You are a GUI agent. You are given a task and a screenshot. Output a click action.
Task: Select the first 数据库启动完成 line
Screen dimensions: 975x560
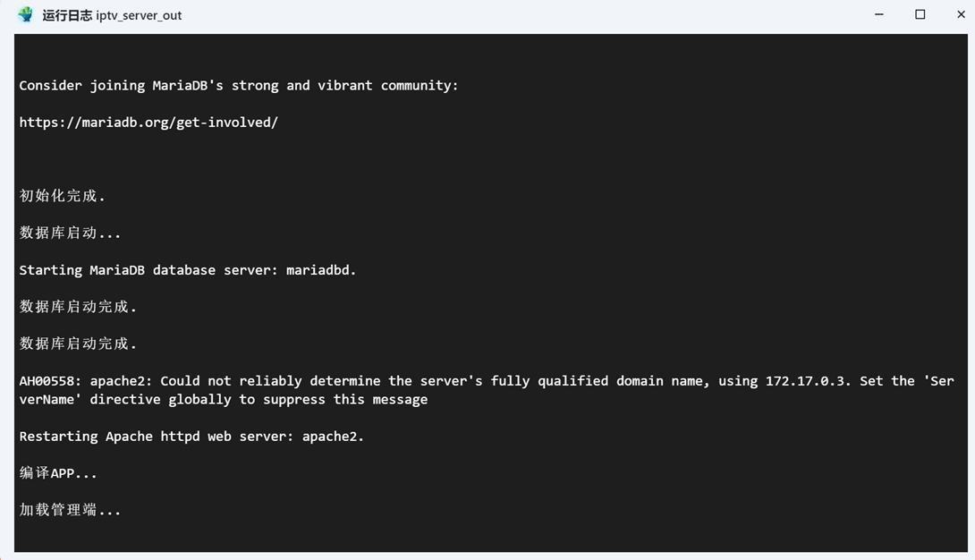(78, 307)
